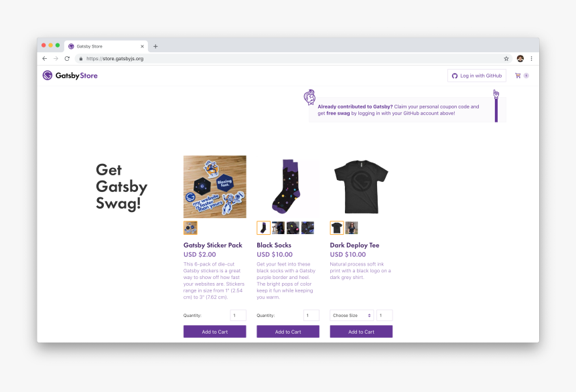Open the shopping cart icon
Viewport: 576px width, 392px height.
coord(518,76)
